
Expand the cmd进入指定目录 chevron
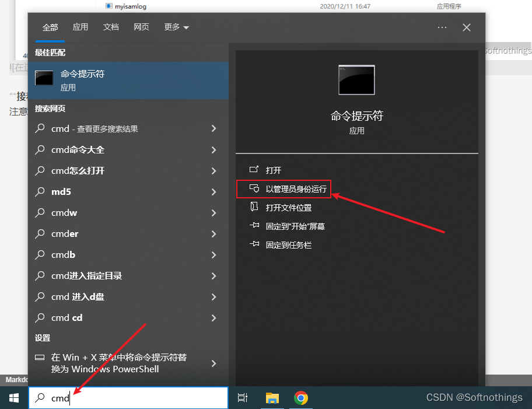click(x=213, y=276)
